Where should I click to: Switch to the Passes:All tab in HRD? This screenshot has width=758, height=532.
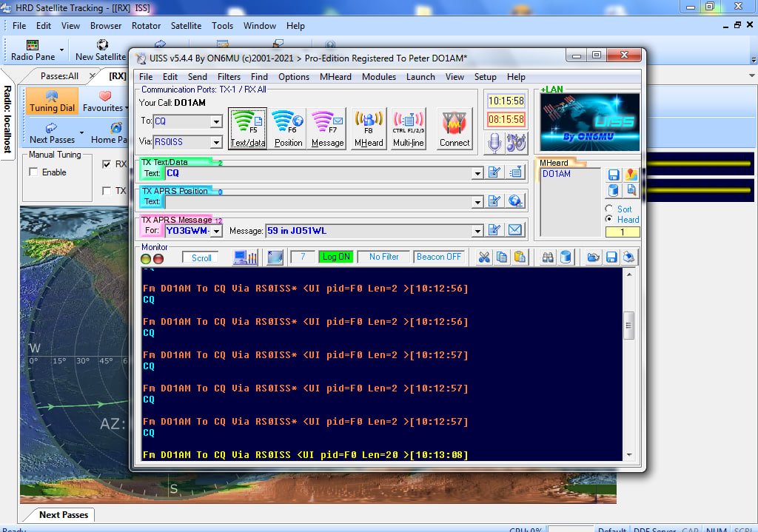click(59, 76)
